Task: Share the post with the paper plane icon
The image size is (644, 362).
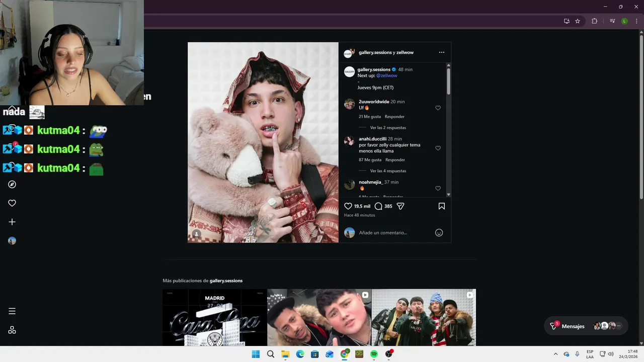Action: pyautogui.click(x=400, y=206)
